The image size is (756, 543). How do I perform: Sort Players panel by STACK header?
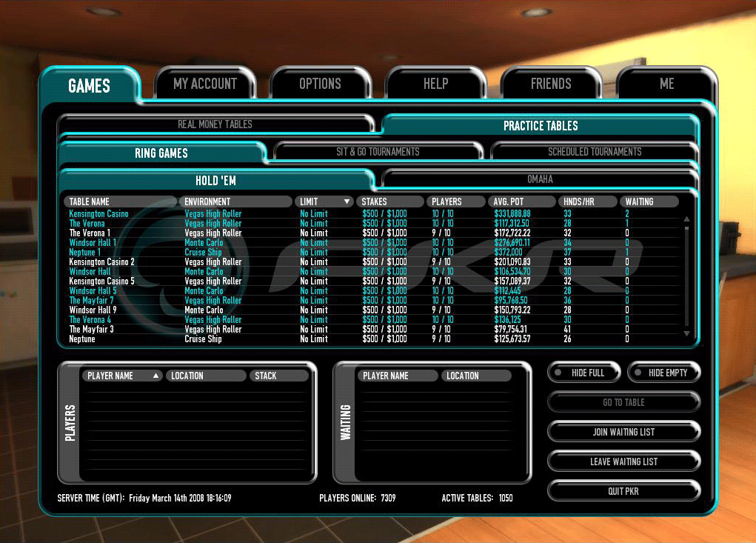[278, 376]
